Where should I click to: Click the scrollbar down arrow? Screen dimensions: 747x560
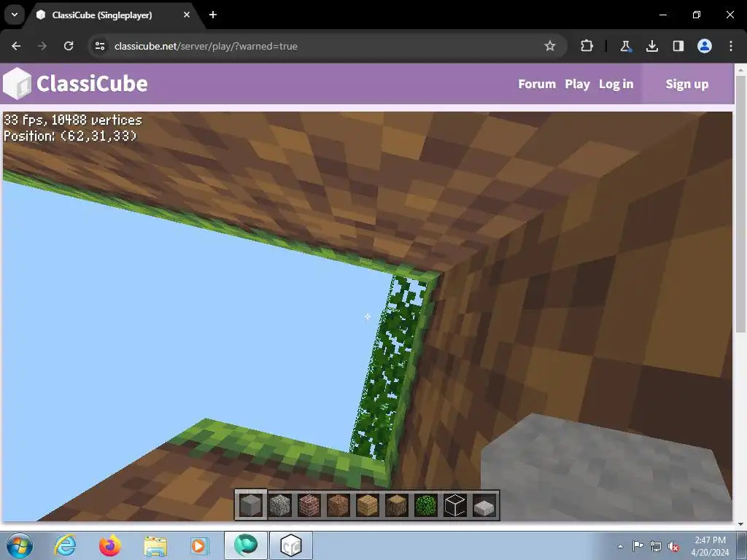[x=740, y=524]
